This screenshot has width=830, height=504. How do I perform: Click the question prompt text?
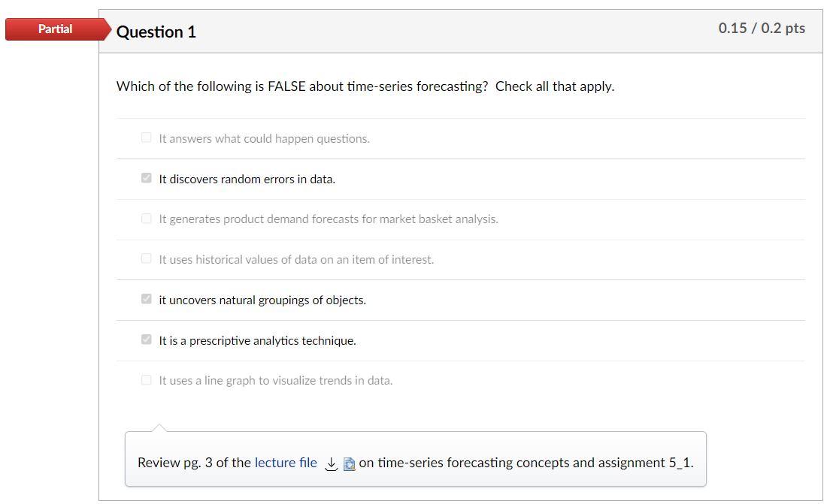(365, 86)
